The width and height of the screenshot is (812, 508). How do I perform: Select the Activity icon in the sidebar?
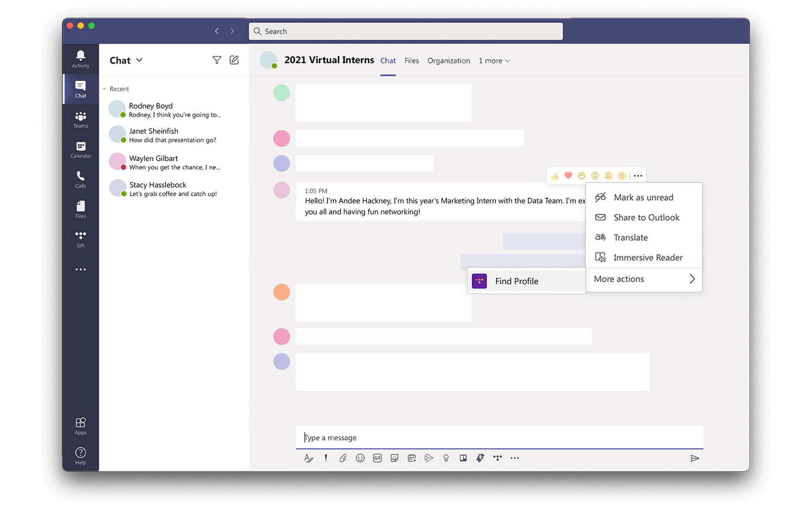[x=80, y=58]
